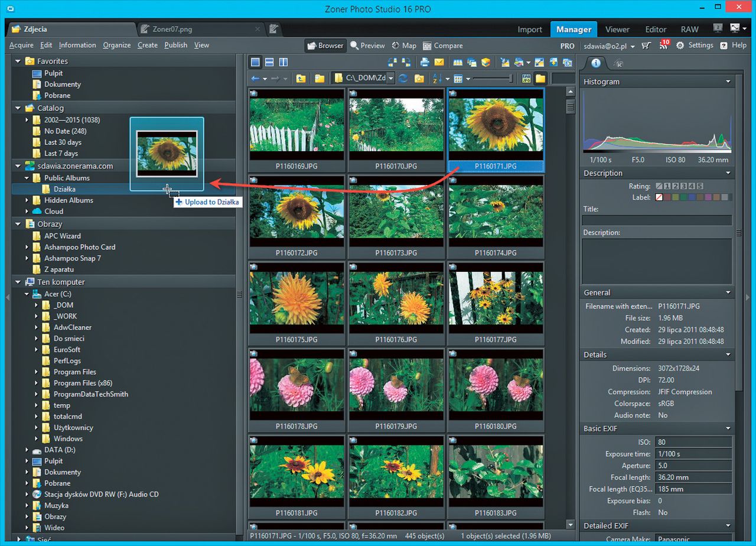Click the thumbnail browser vertical scrollbar
756x546 pixels.
coord(570,307)
